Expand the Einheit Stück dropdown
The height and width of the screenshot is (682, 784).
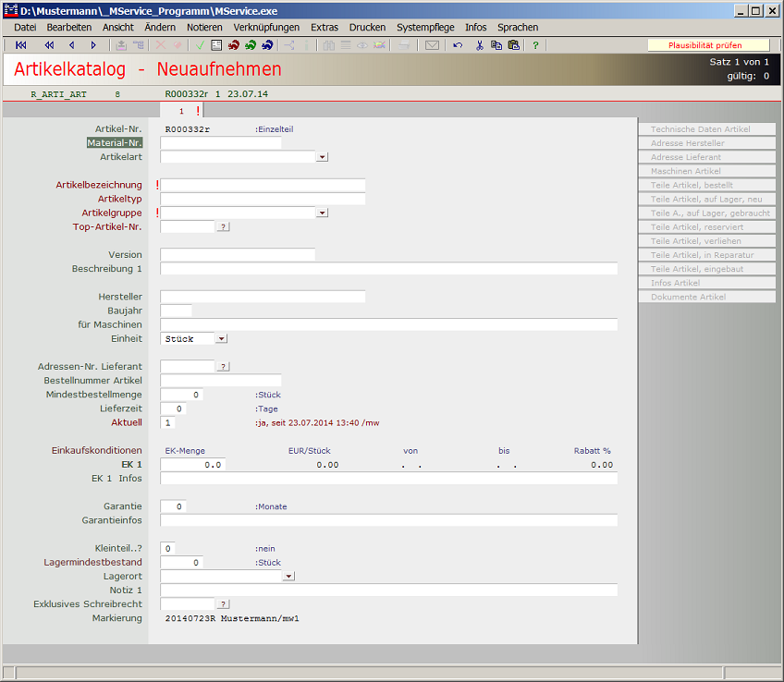point(221,339)
